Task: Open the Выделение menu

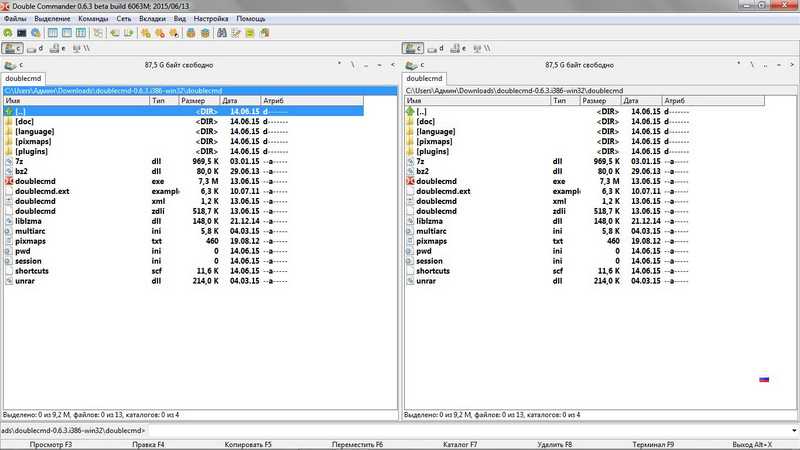Action: (x=53, y=19)
